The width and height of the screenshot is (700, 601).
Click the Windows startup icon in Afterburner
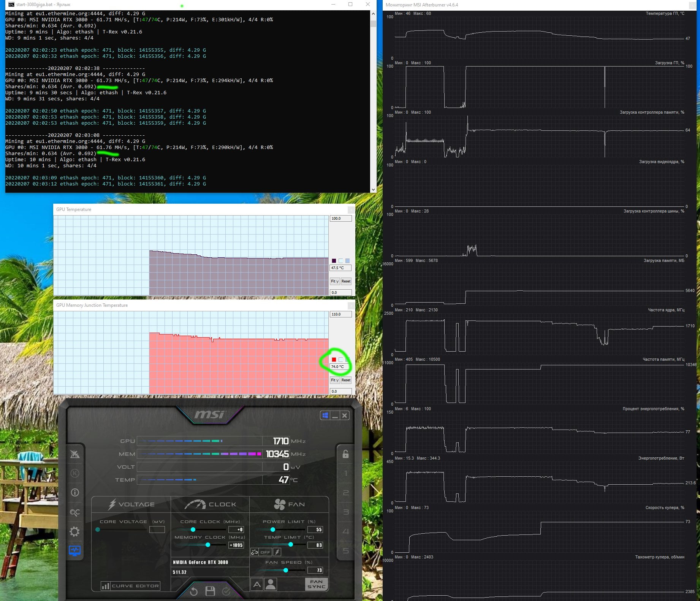[325, 415]
